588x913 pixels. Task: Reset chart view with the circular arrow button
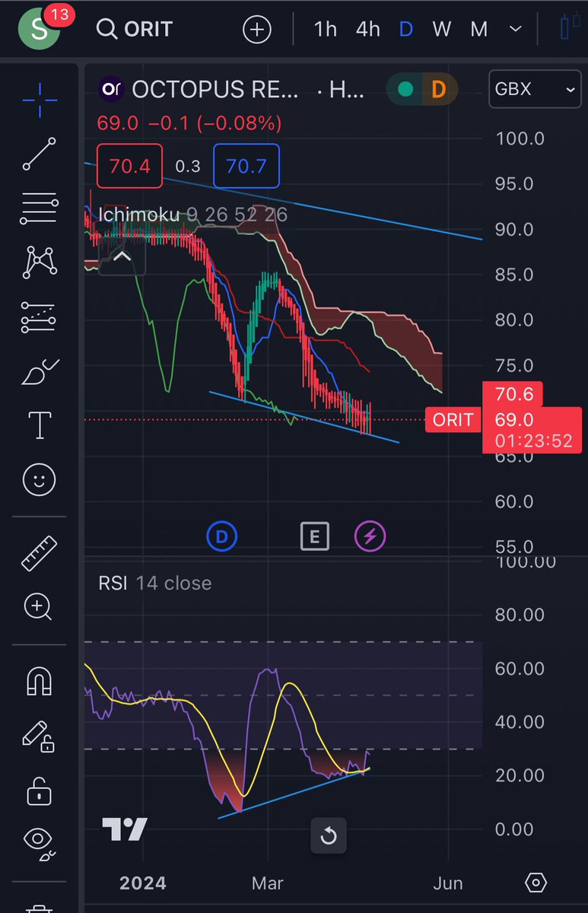click(x=329, y=836)
